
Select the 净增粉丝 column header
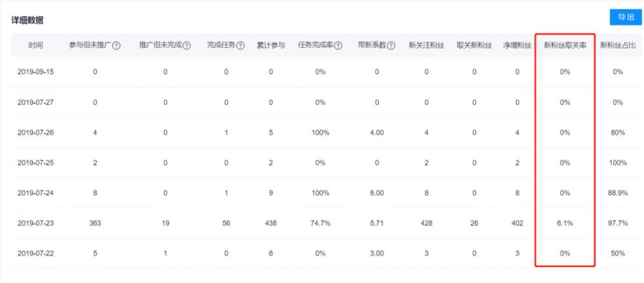coord(517,46)
